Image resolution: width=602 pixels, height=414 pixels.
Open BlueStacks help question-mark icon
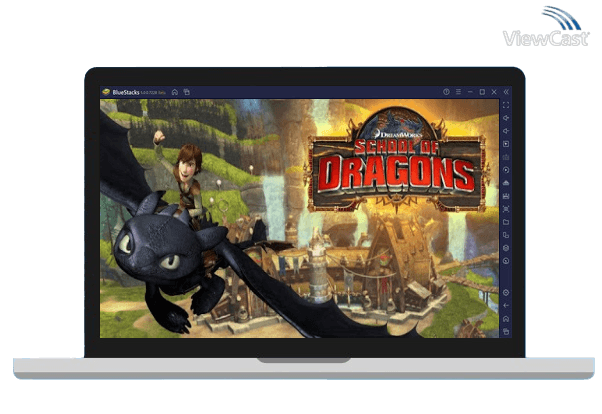click(446, 92)
